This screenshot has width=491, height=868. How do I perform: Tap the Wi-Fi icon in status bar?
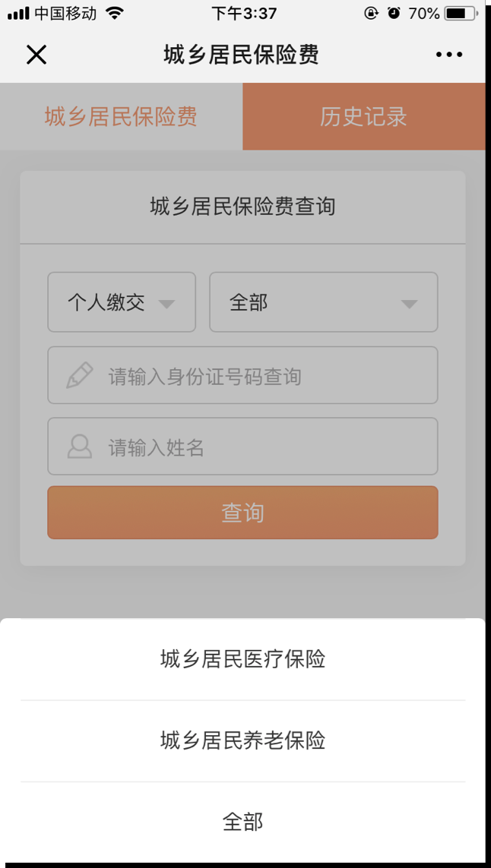(115, 13)
